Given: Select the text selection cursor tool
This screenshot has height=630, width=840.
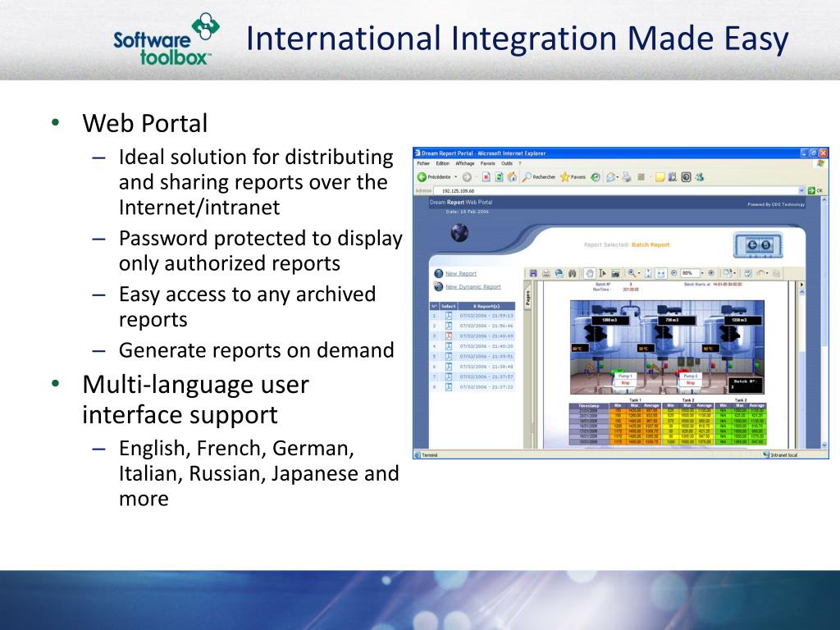Looking at the screenshot, I should (603, 273).
